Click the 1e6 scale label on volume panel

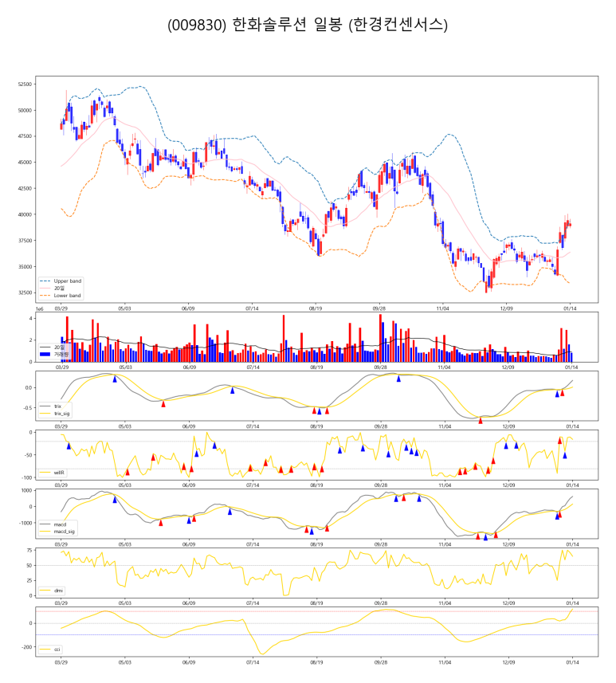pyautogui.click(x=39, y=309)
